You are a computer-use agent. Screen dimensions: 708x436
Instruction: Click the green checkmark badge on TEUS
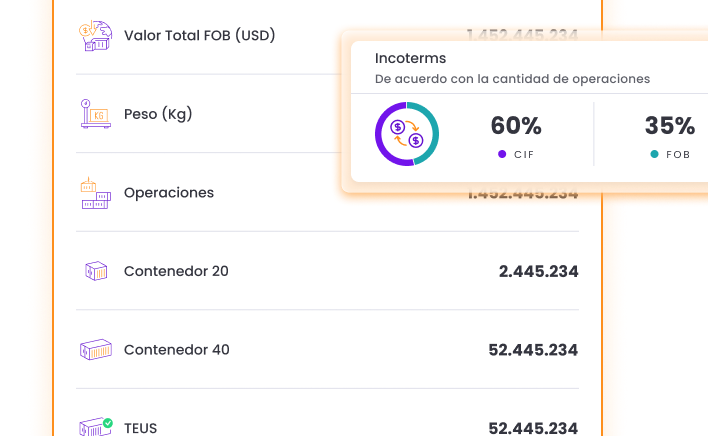point(107,423)
